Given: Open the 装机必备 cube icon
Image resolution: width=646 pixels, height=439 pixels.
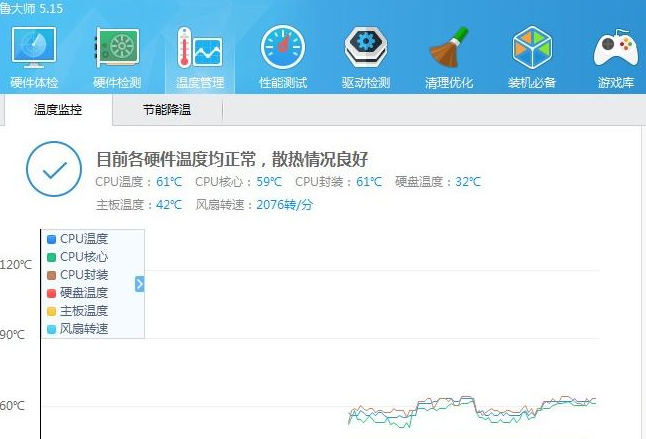Looking at the screenshot, I should click(x=532, y=49).
